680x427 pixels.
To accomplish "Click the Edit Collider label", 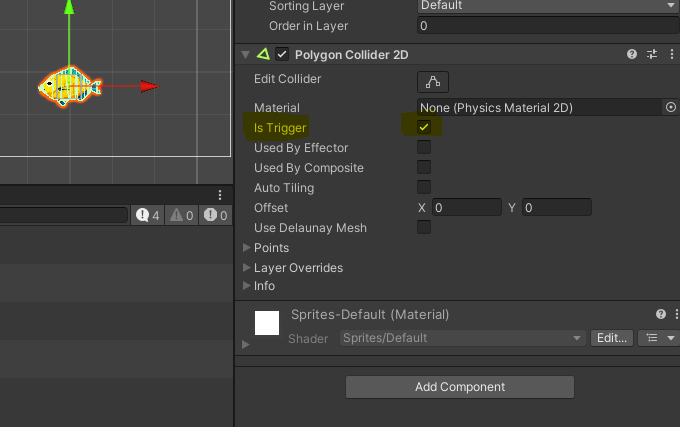I will [288, 79].
